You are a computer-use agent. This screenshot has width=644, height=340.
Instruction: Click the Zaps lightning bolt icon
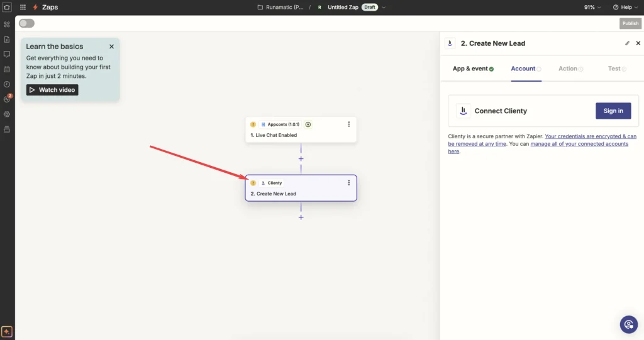coord(35,7)
